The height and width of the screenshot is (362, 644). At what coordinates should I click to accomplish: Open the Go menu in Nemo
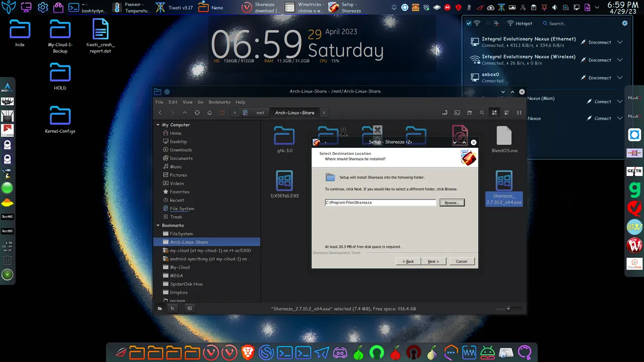200,102
